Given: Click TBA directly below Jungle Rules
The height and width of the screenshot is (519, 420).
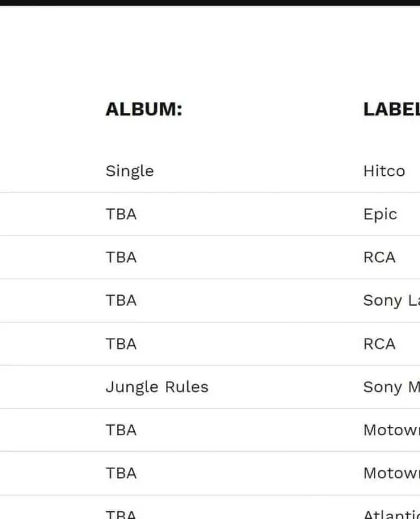Looking at the screenshot, I should pos(121,430).
